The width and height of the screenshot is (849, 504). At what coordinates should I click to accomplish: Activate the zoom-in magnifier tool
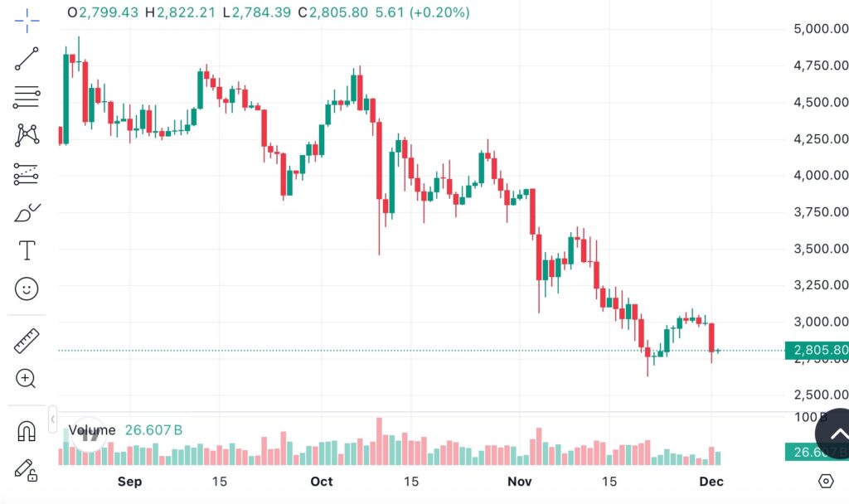coord(26,380)
